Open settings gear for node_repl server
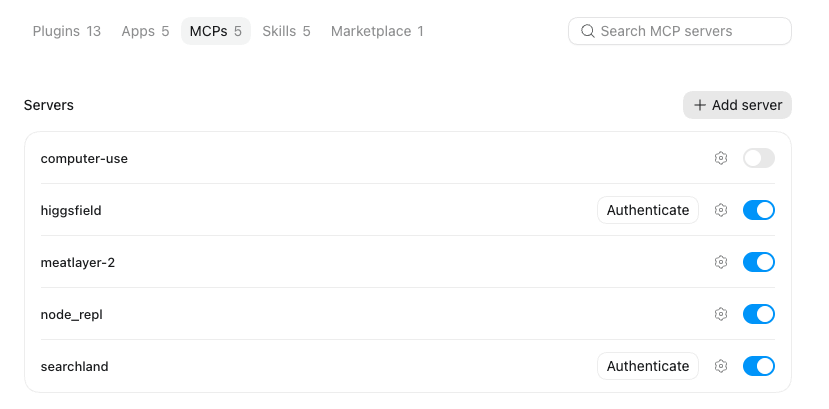This screenshot has width=829, height=409. pos(721,314)
